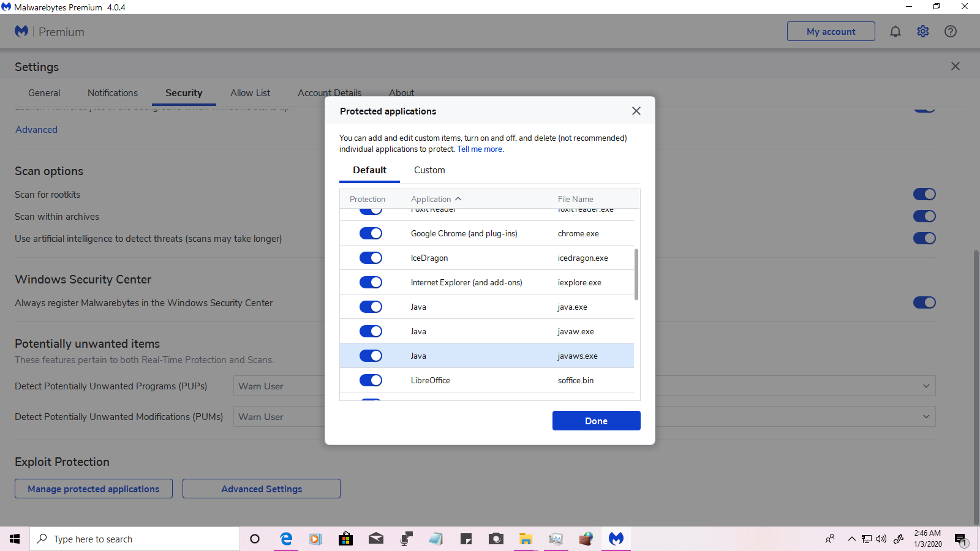Click the network icon in system tray
Image resolution: width=980 pixels, height=551 pixels.
866,539
